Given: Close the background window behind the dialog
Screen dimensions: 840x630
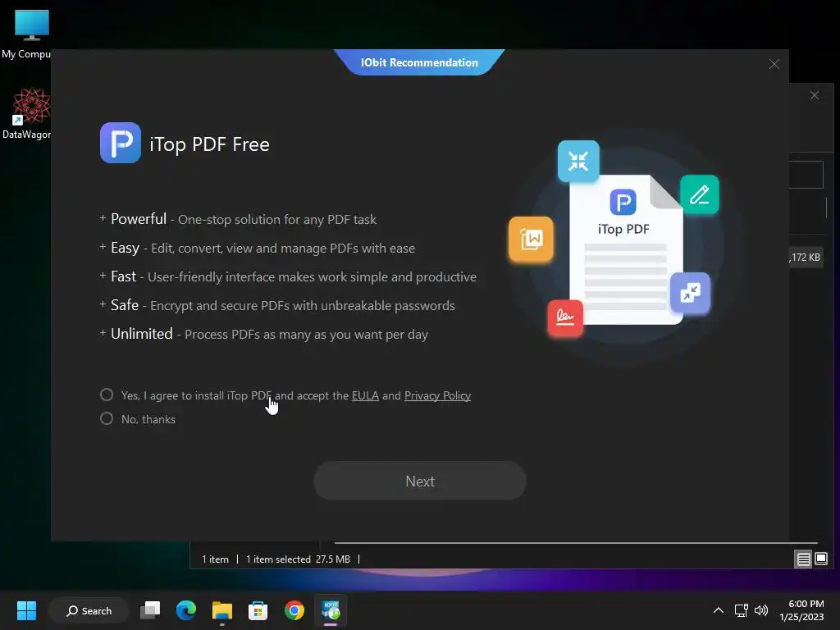Looking at the screenshot, I should 815,95.
